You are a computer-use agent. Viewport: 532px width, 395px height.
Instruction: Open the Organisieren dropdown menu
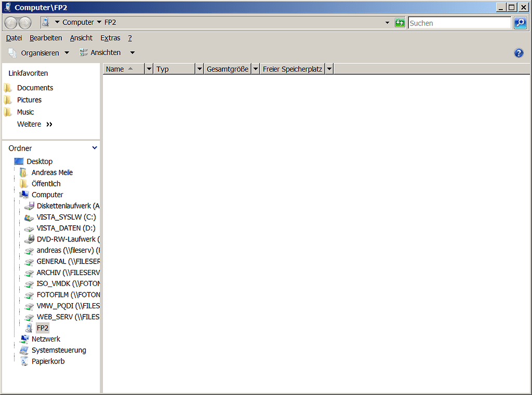point(39,53)
